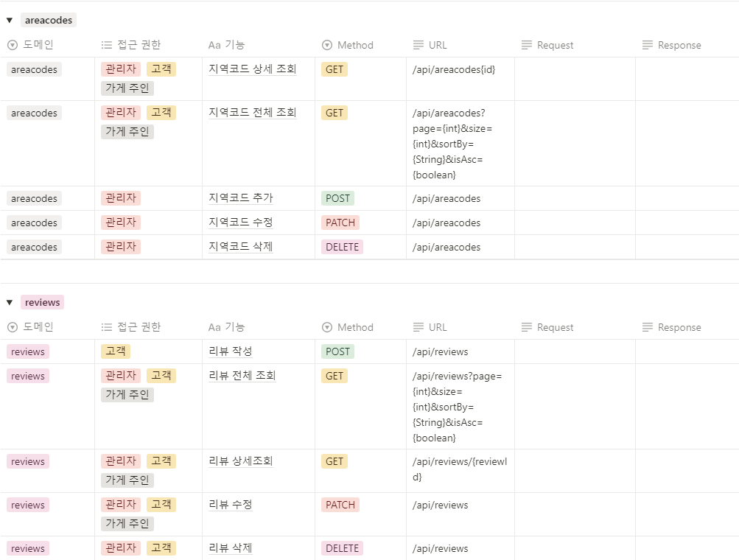Click 관리자 tag in 지역코드 추가 row
This screenshot has height=560, width=739.
click(x=121, y=198)
